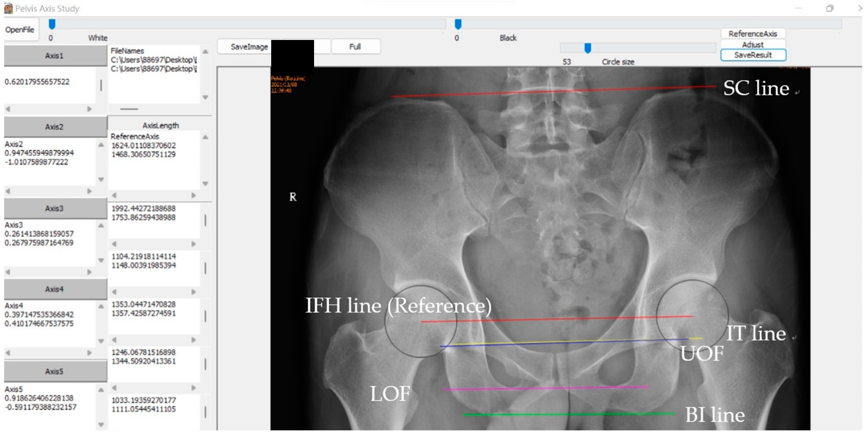Click the Adjust button

click(753, 44)
